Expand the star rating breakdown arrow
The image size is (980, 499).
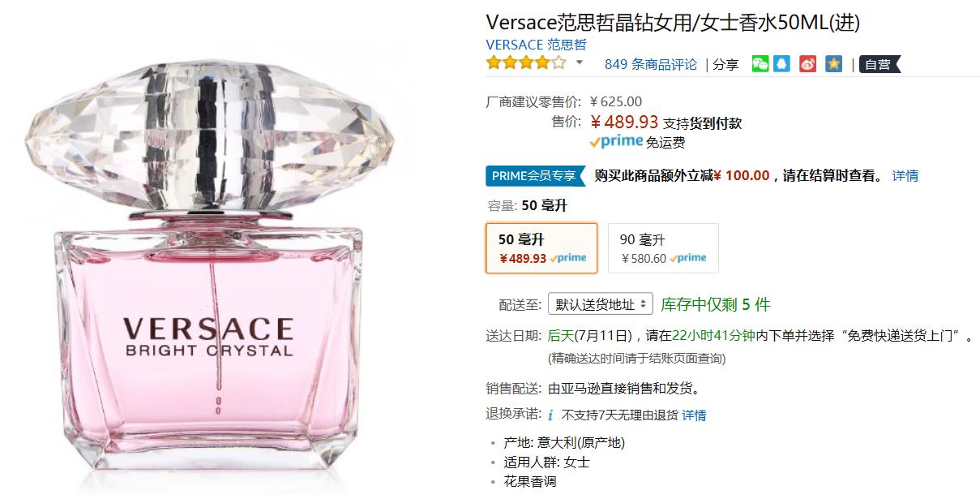tap(580, 62)
